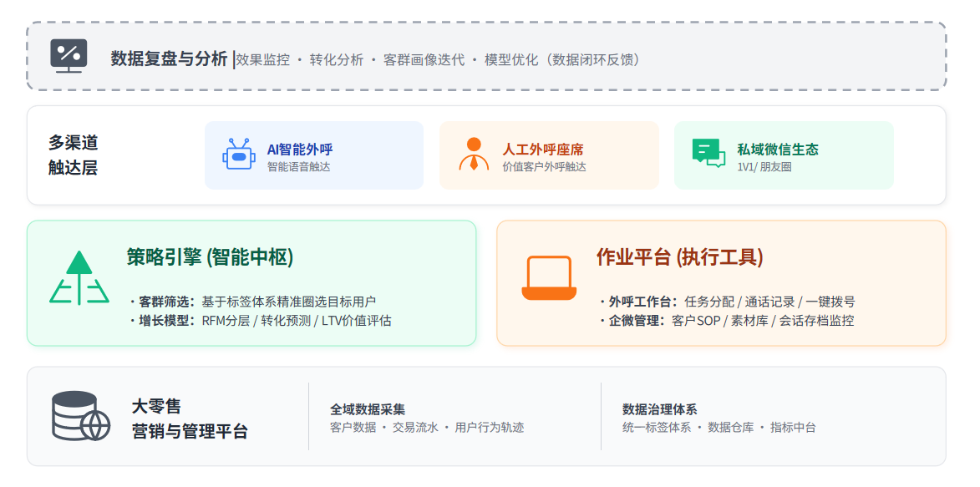This screenshot has width=980, height=487.
Task: Click the 增长模型 bullet line
Action: point(260,322)
